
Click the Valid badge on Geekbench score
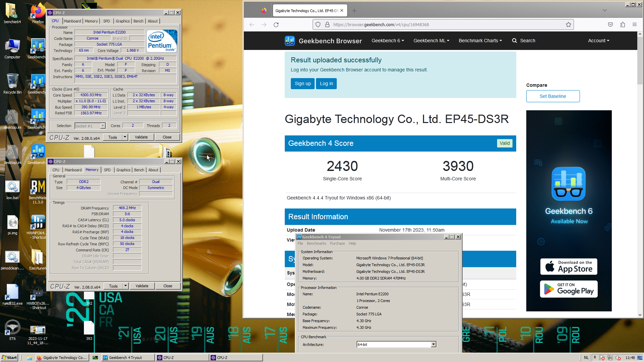point(504,143)
